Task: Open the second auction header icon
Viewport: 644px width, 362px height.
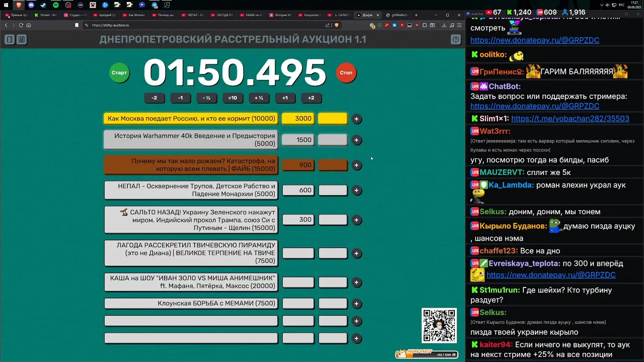Action: (x=22, y=39)
